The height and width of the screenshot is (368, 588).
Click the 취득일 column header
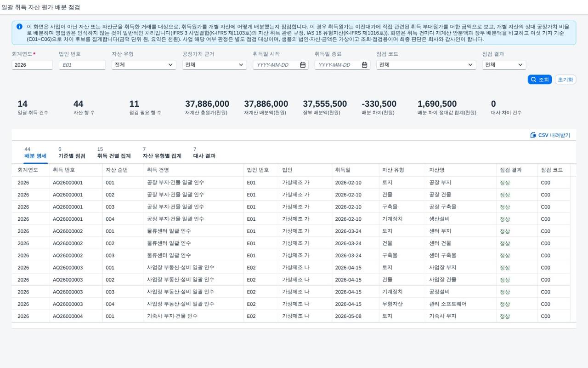[x=355, y=170]
